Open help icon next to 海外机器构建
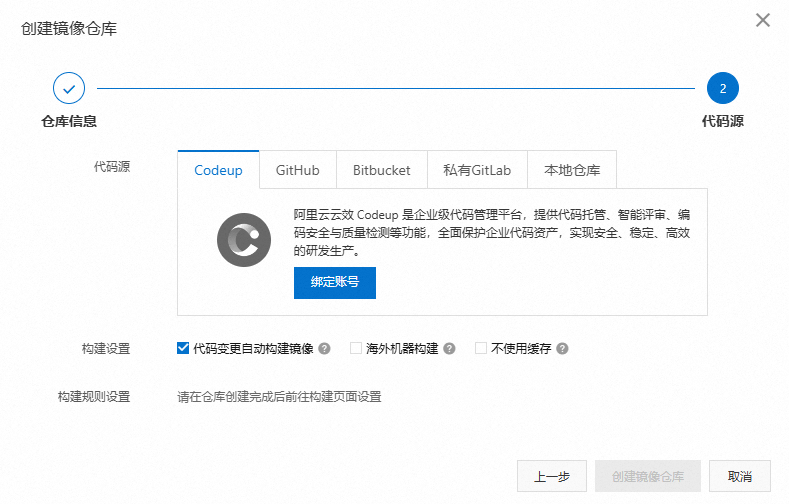The image size is (789, 504). [x=449, y=349]
